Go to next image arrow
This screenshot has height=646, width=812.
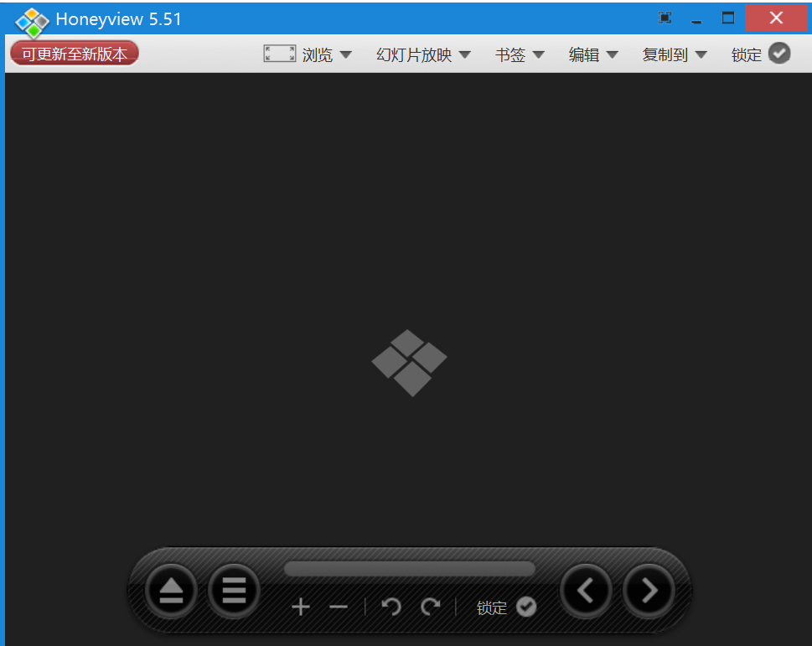[649, 592]
